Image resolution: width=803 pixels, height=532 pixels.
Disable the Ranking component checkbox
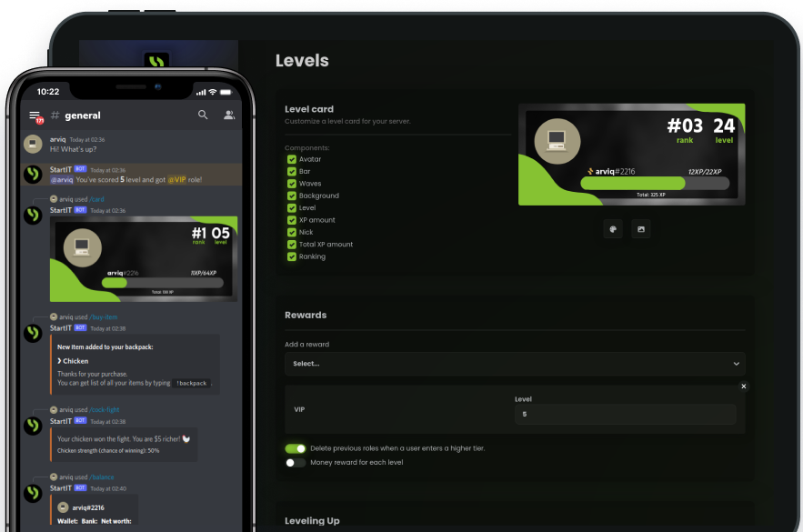pos(293,256)
